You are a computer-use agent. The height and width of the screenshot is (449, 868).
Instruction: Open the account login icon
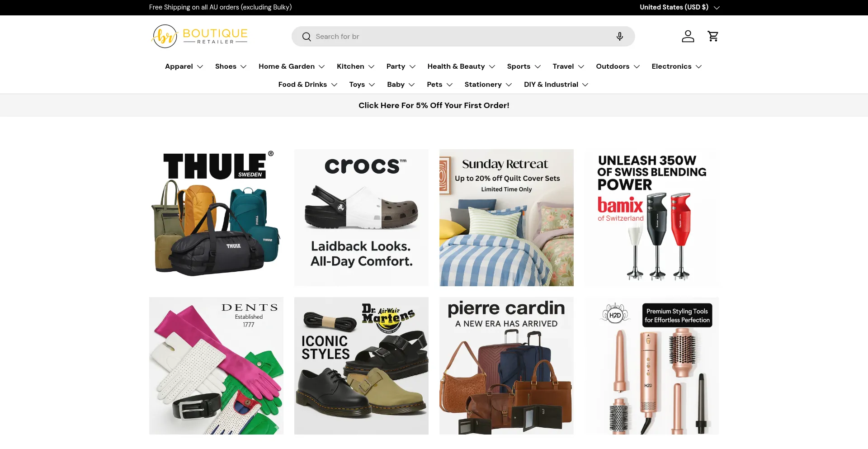tap(688, 36)
